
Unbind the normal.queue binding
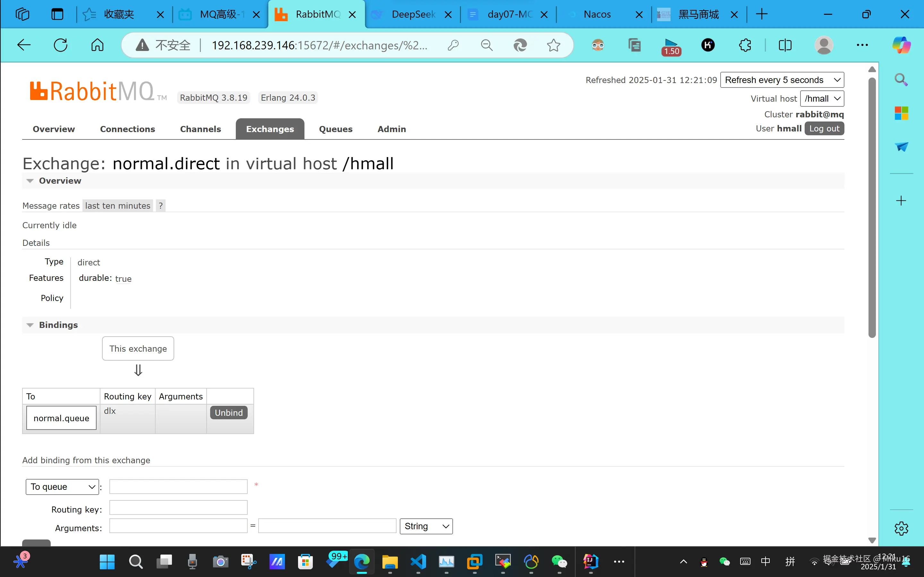[228, 413]
